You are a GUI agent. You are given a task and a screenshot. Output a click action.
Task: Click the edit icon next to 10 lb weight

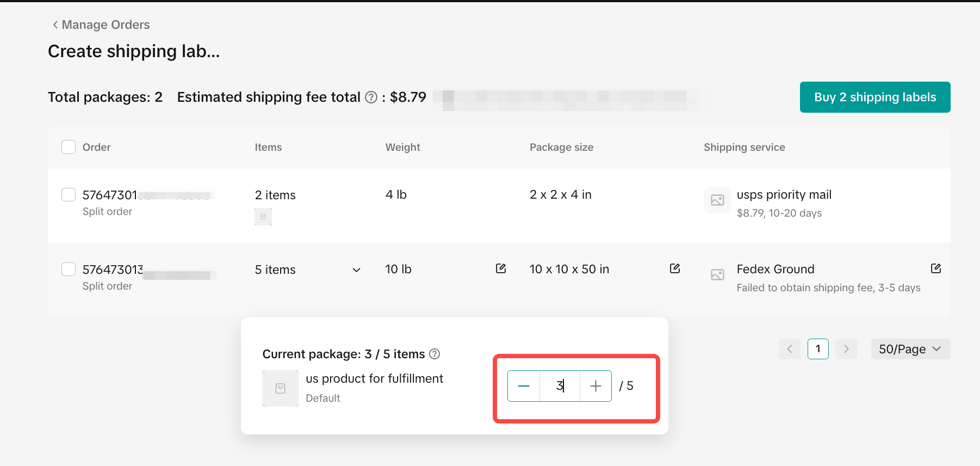(x=501, y=268)
